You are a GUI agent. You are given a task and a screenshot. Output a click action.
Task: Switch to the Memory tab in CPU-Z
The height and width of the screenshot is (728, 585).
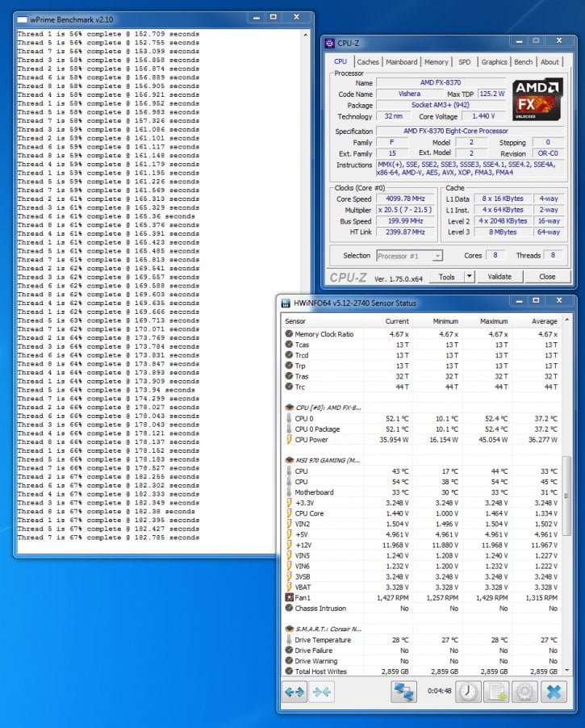coord(436,62)
